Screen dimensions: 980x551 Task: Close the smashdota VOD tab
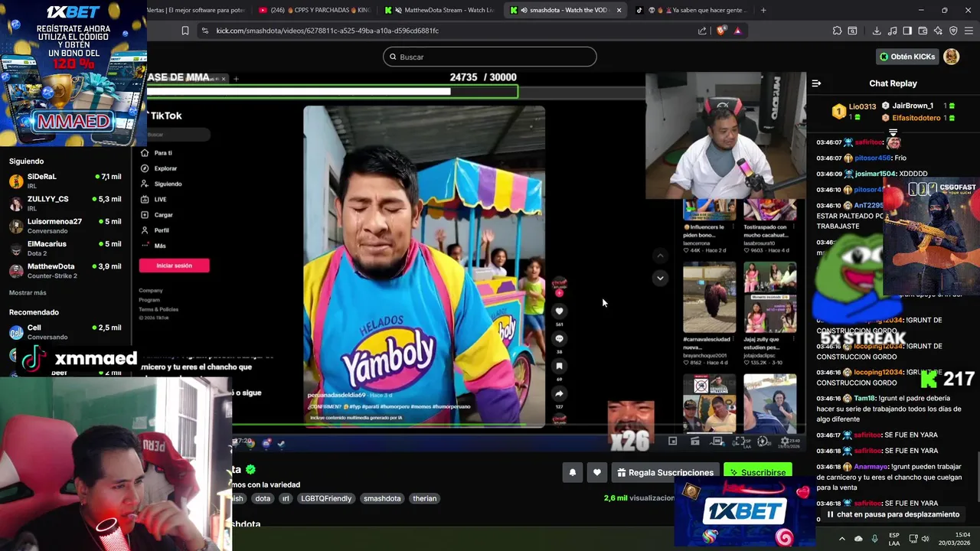coord(619,10)
